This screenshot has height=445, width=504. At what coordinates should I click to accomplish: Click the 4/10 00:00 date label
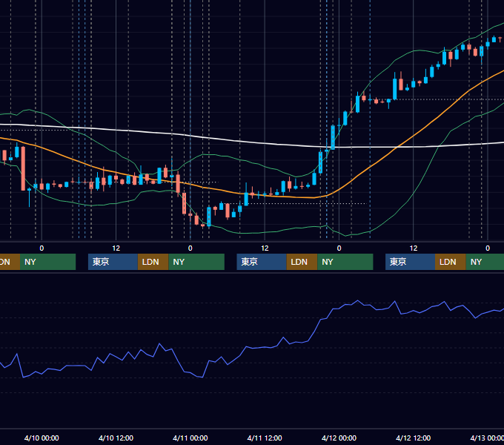click(42, 438)
